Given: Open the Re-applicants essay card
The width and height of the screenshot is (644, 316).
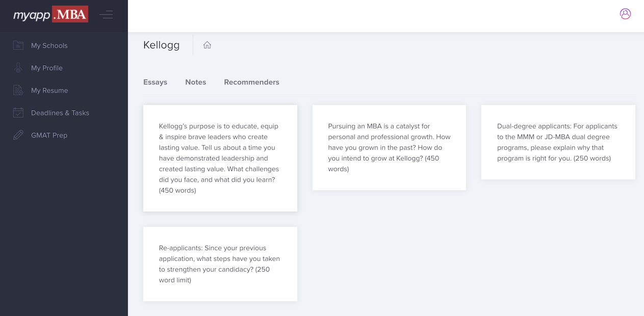Looking at the screenshot, I should click(220, 264).
